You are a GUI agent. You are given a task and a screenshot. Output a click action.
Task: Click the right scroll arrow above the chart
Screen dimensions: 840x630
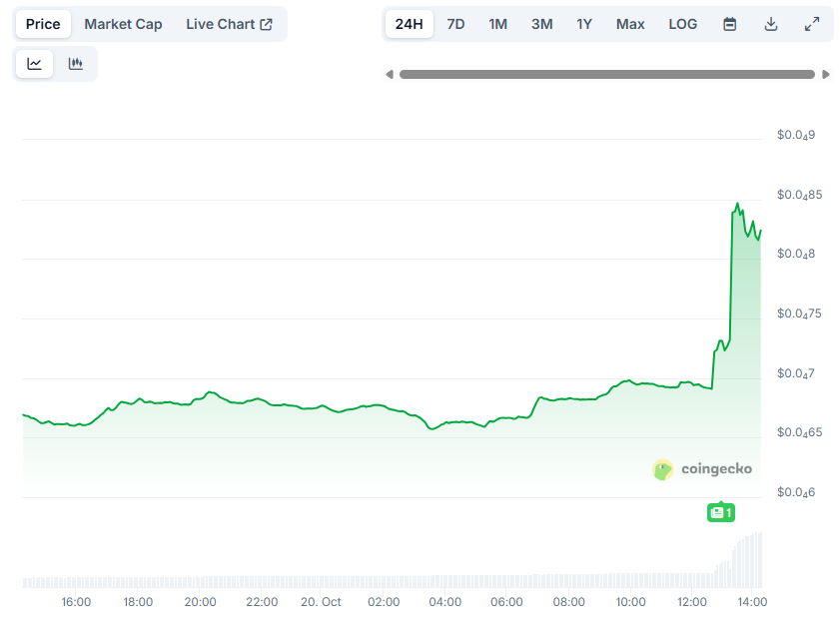click(826, 73)
